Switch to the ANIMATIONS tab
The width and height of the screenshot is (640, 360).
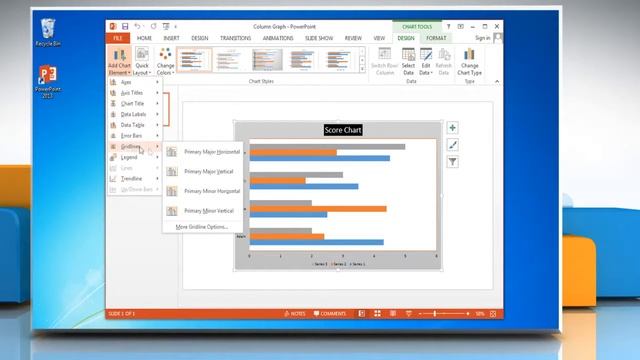278,38
